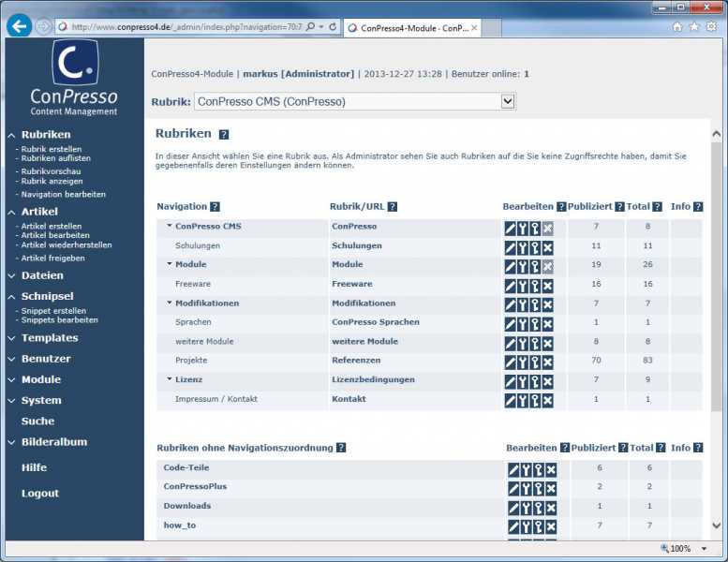Click the browser address bar
The height and width of the screenshot is (562, 728).
[x=186, y=27]
